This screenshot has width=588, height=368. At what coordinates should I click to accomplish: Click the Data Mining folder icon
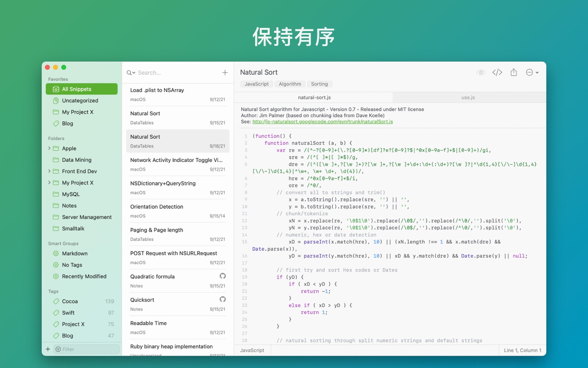pyautogui.click(x=56, y=160)
